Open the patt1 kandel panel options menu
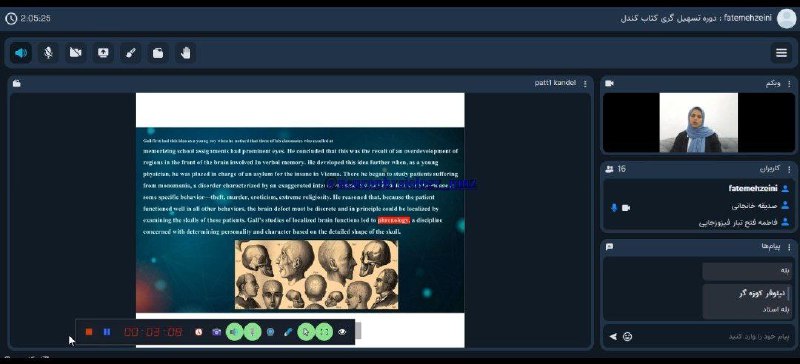The width and height of the screenshot is (800, 364). click(585, 84)
